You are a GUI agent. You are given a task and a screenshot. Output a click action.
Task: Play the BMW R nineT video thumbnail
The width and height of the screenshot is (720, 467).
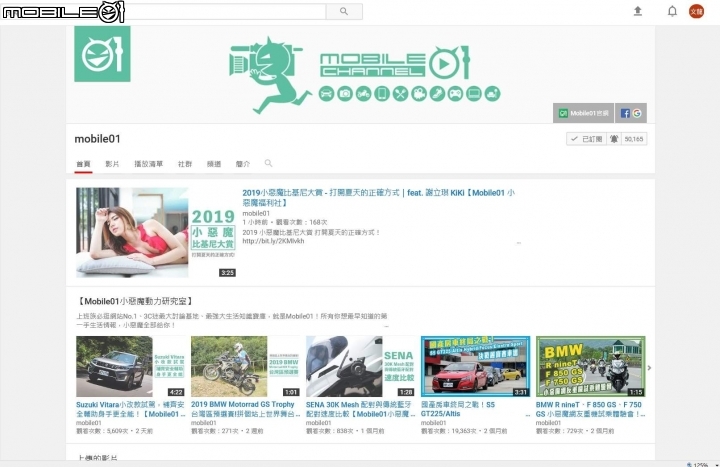[x=590, y=366]
